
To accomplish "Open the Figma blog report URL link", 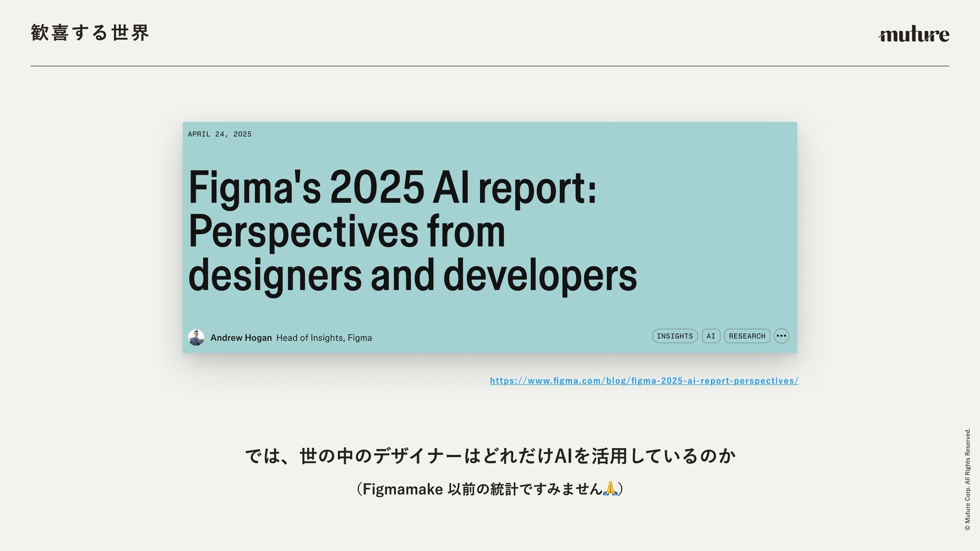I will pyautogui.click(x=644, y=381).
